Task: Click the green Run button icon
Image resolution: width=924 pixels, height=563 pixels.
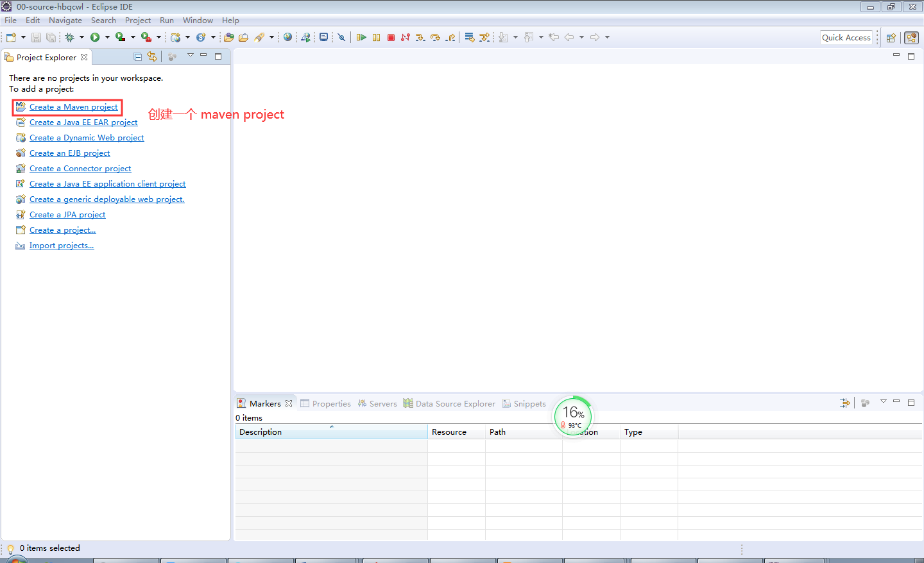Action: 95,37
